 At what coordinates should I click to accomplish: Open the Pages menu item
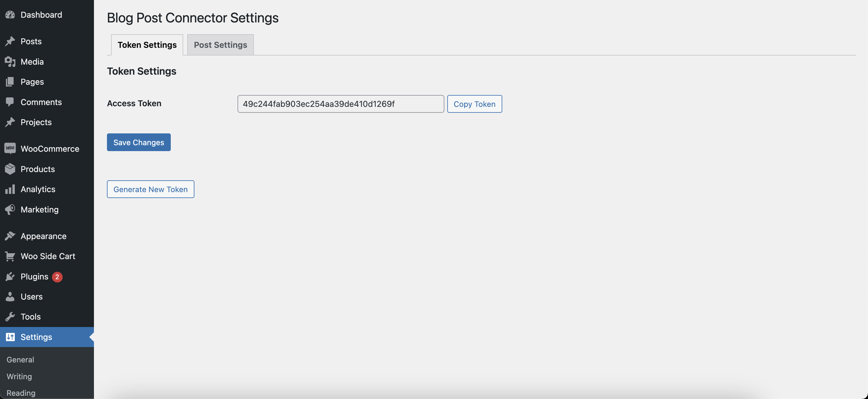[47, 81]
